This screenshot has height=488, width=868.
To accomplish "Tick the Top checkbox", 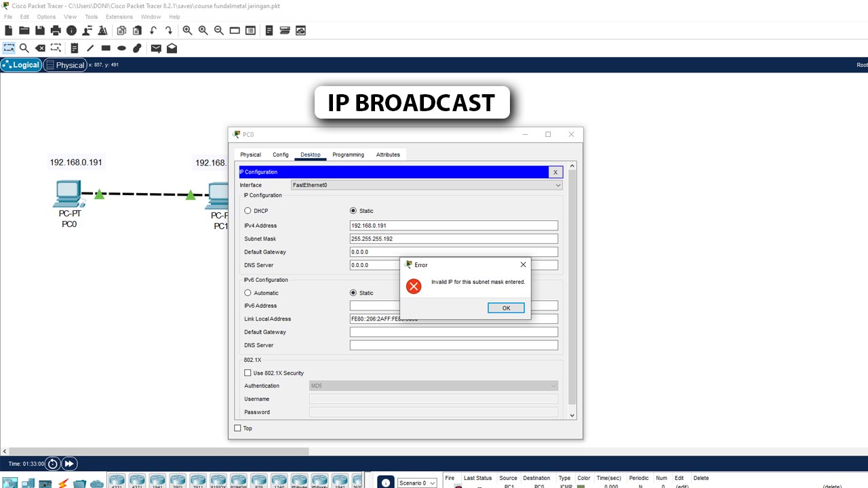I will (x=237, y=428).
